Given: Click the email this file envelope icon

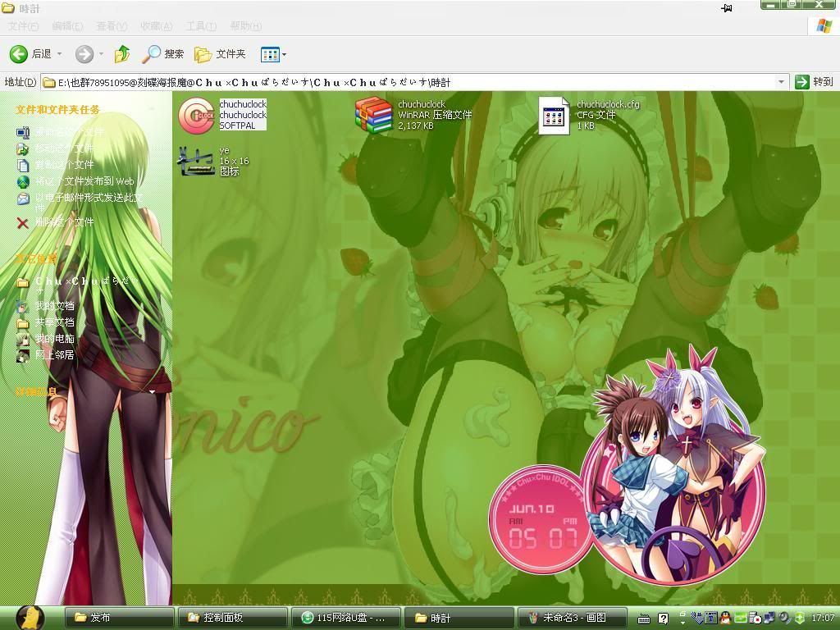Looking at the screenshot, I should 22,199.
